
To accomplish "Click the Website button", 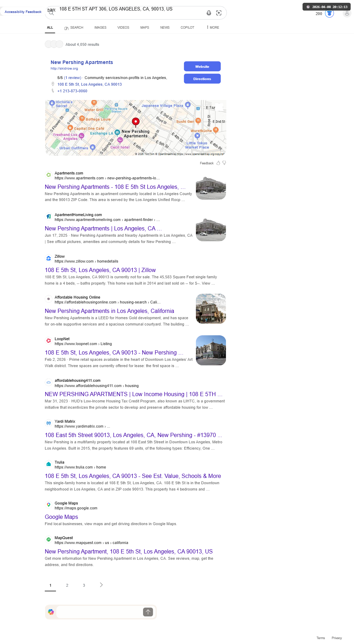I will [202, 66].
